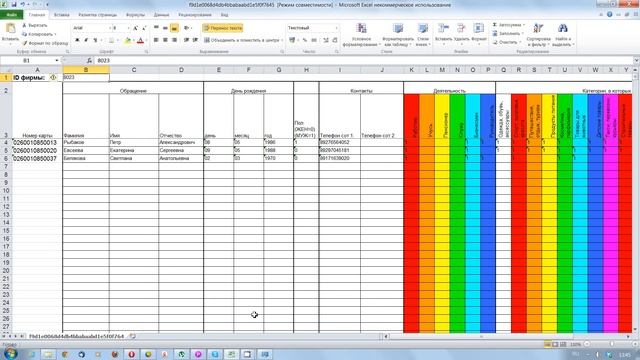Click the Name Box showing B1

[x=27, y=60]
